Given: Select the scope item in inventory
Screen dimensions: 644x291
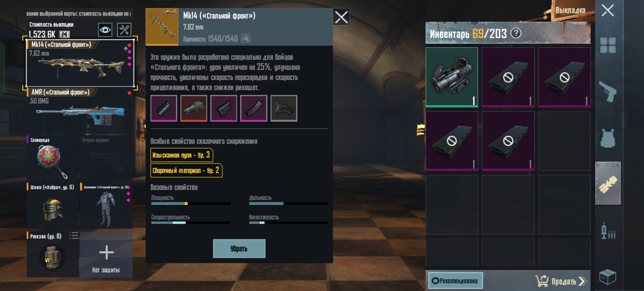Looking at the screenshot, I should (x=452, y=77).
